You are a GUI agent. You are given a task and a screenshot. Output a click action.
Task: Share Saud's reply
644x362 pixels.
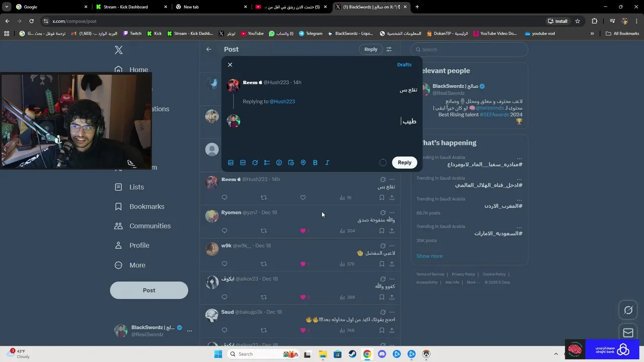click(x=392, y=330)
